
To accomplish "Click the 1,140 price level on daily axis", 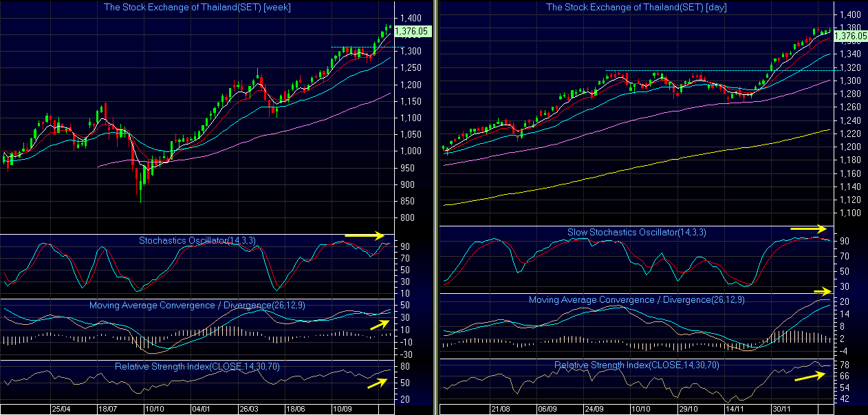I will point(849,187).
